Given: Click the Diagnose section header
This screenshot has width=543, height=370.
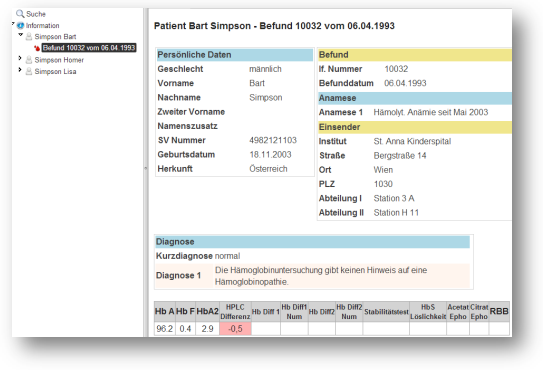Looking at the screenshot, I should 313,241.
